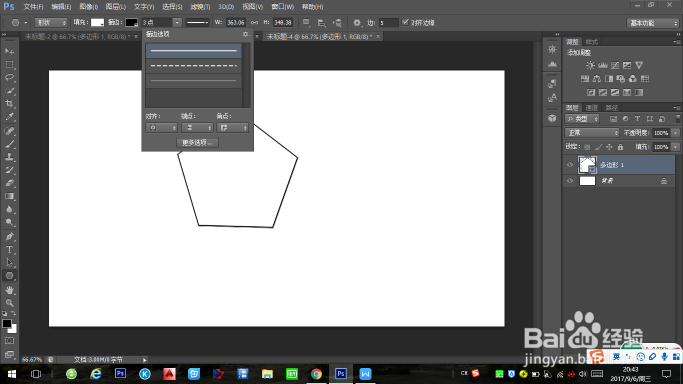Image resolution: width=683 pixels, height=384 pixels.
Task: Select the Clone Stamp tool
Action: [9, 157]
